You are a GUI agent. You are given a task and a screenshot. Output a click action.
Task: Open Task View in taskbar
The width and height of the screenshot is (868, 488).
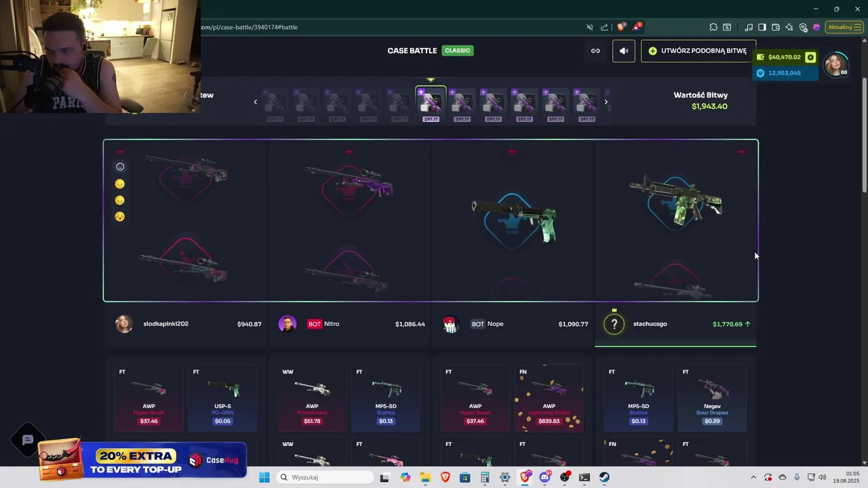coord(384,477)
